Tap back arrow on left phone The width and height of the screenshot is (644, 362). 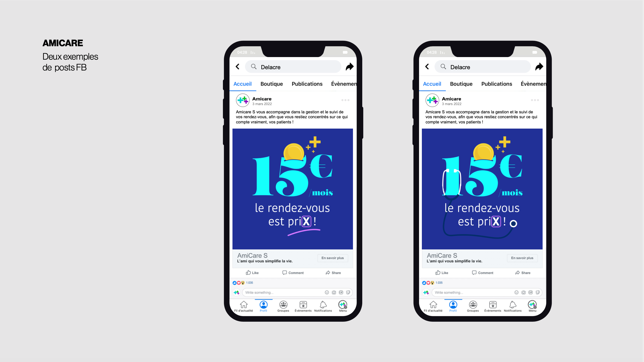point(238,66)
